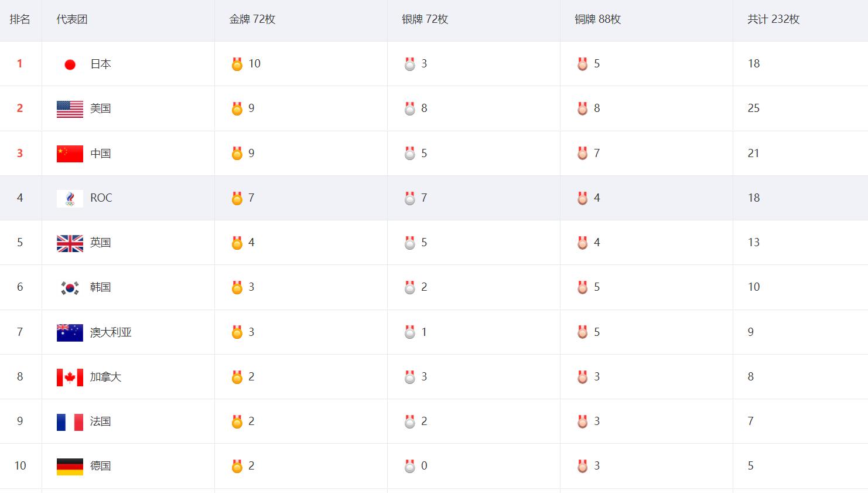868x493 pixels.
Task: Click the total 18 in ROC row
Action: click(x=754, y=198)
